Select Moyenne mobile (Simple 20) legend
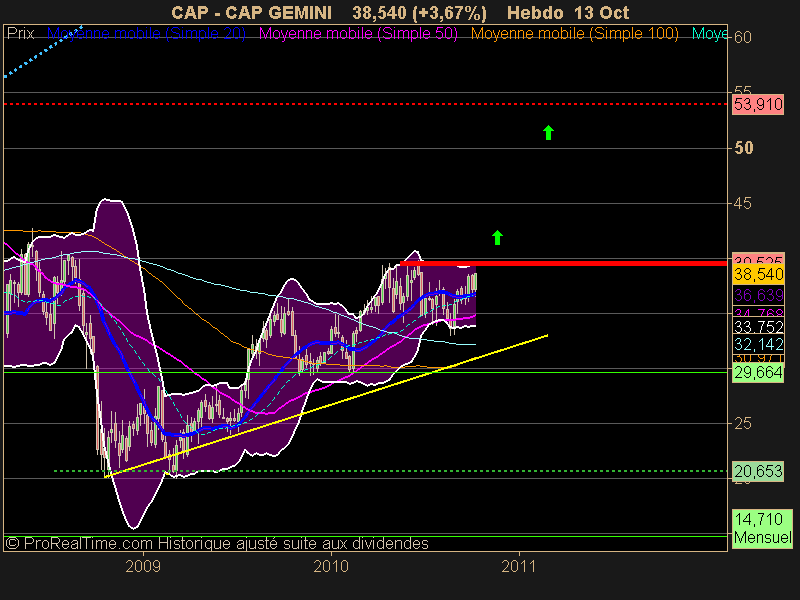This screenshot has width=800, height=600. pyautogui.click(x=146, y=34)
